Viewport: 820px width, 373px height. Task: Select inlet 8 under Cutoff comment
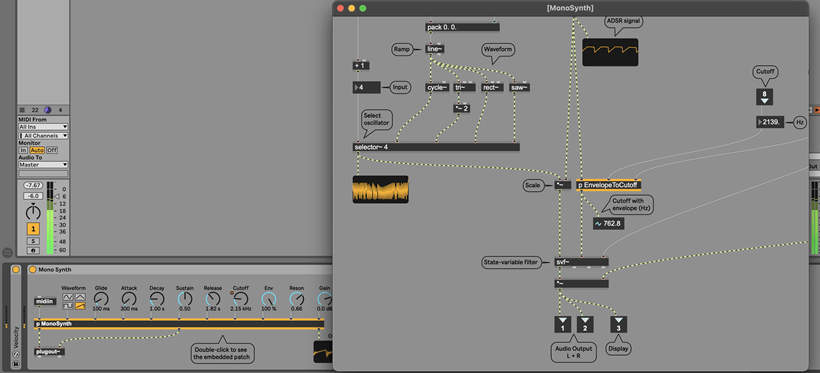coord(764,97)
